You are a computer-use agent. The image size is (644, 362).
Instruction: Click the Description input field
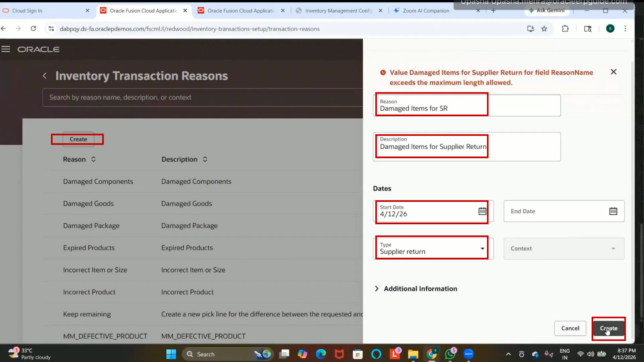[x=467, y=146]
